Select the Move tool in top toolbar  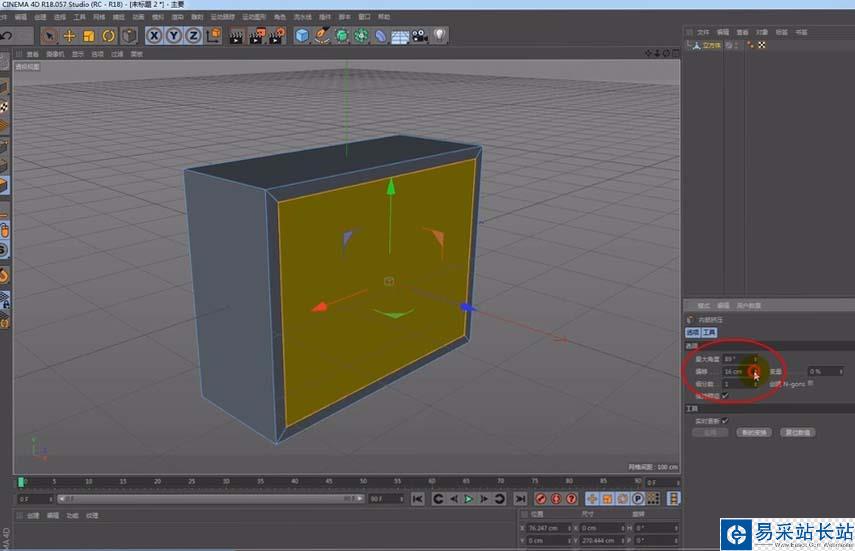tap(69, 36)
